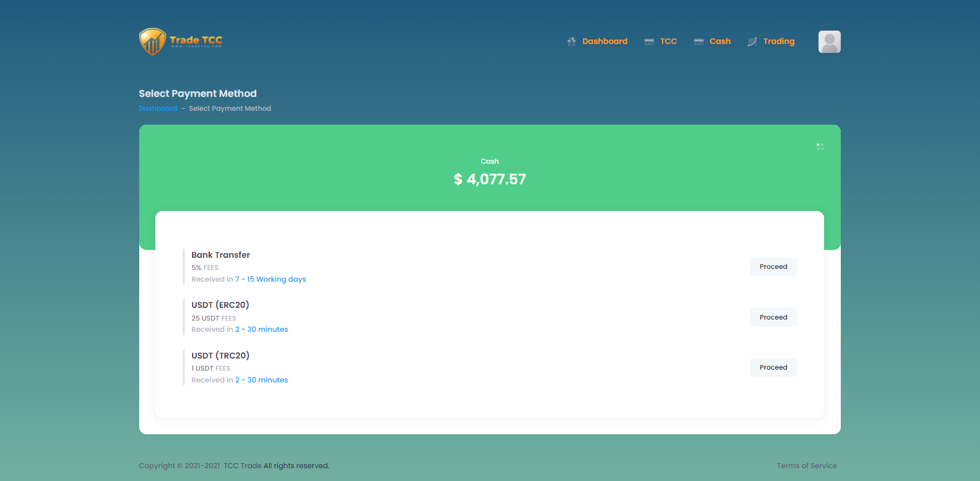
Task: Go to Dashboard via breadcrumb link
Action: point(158,109)
